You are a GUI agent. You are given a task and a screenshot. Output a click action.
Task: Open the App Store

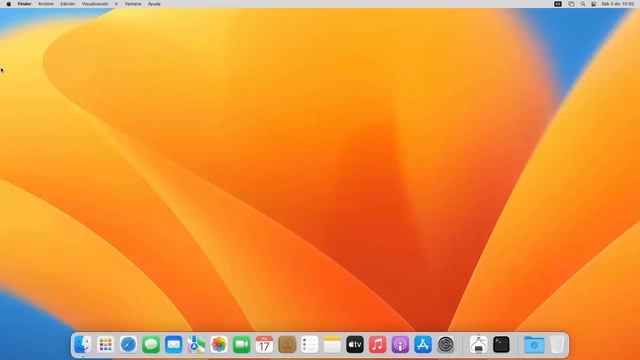pos(423,345)
